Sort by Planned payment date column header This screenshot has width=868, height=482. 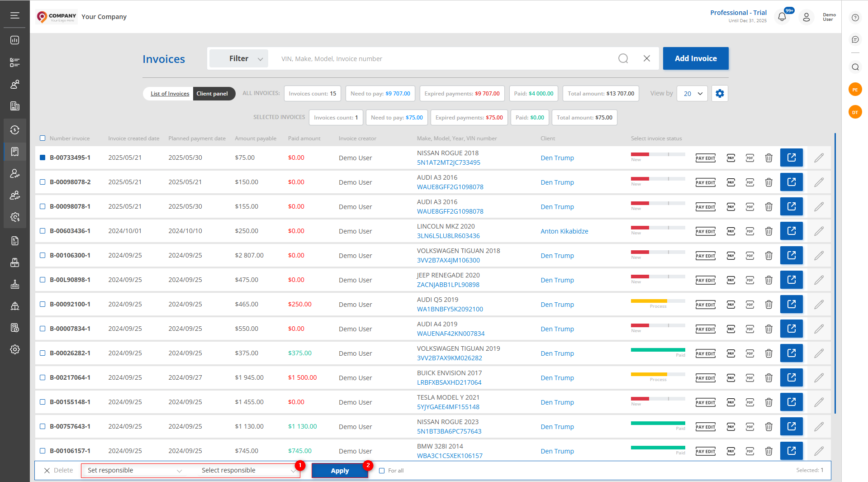[197, 138]
